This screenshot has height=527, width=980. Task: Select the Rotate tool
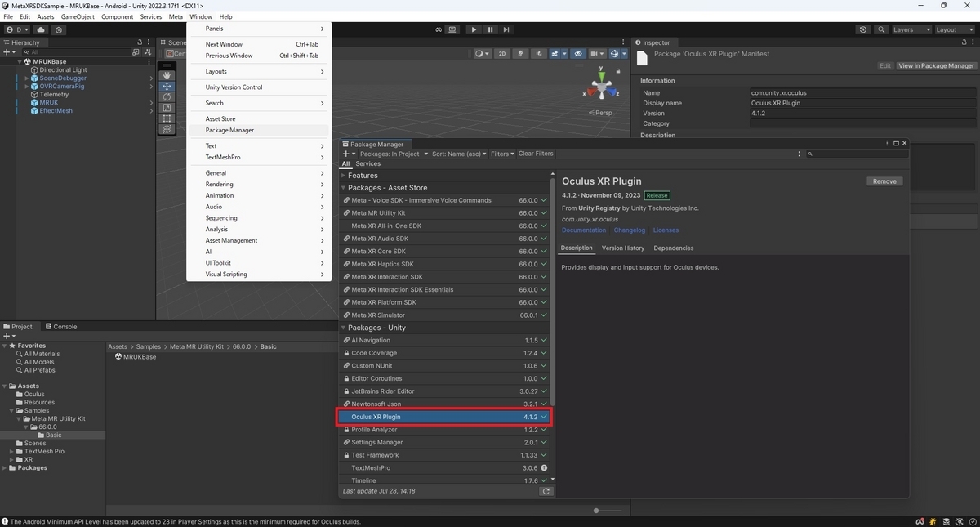tap(167, 96)
